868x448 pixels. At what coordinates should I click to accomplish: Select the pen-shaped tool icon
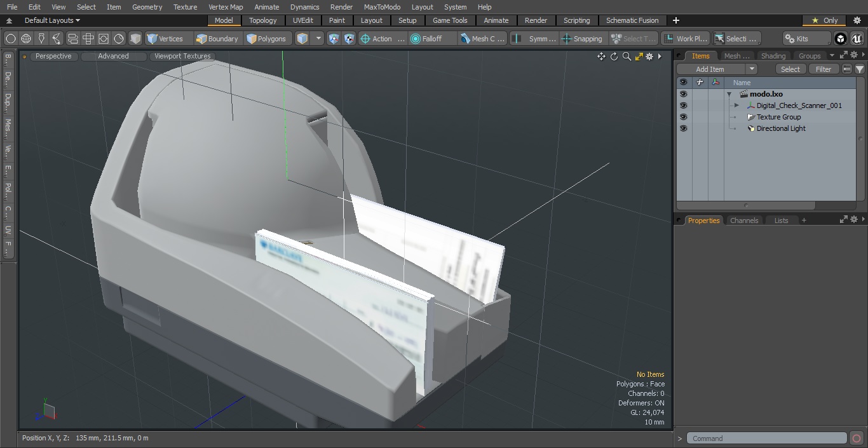pos(41,39)
